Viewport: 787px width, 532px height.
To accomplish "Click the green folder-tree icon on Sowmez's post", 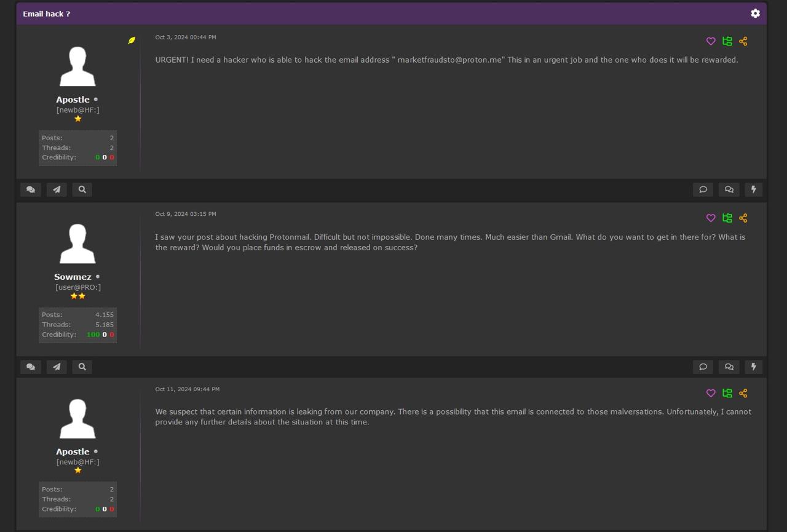I will [x=727, y=218].
